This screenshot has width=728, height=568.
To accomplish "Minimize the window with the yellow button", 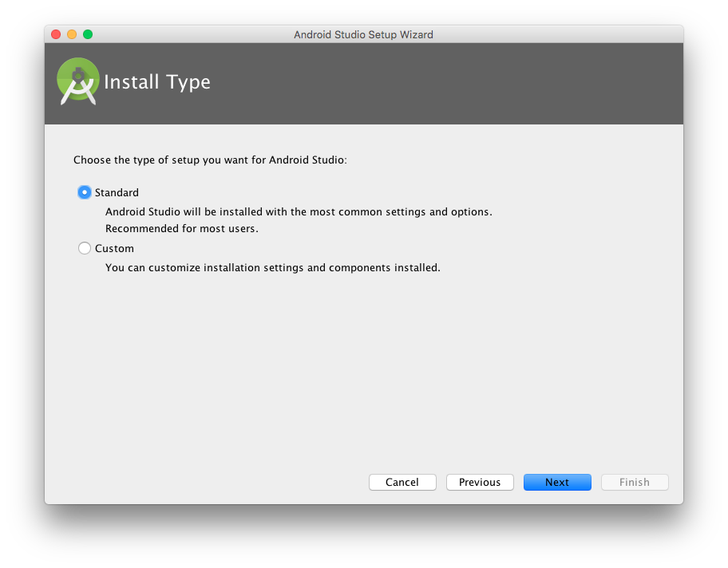I will tap(72, 34).
